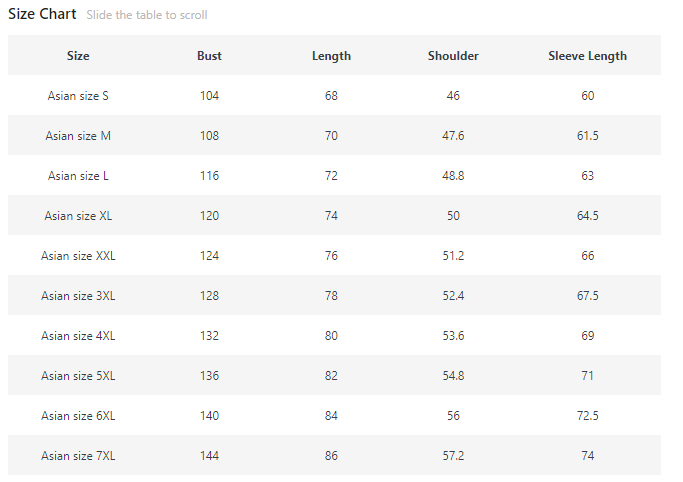Click the Length column header
The width and height of the screenshot is (683, 482).
331,56
